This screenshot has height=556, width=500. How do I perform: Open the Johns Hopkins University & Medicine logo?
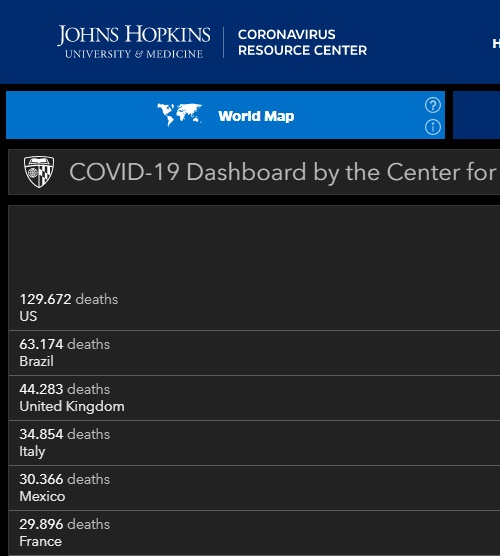click(134, 42)
